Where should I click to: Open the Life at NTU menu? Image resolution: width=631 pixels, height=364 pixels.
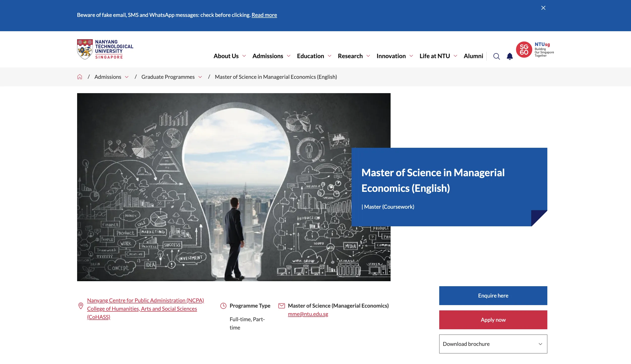click(x=434, y=56)
